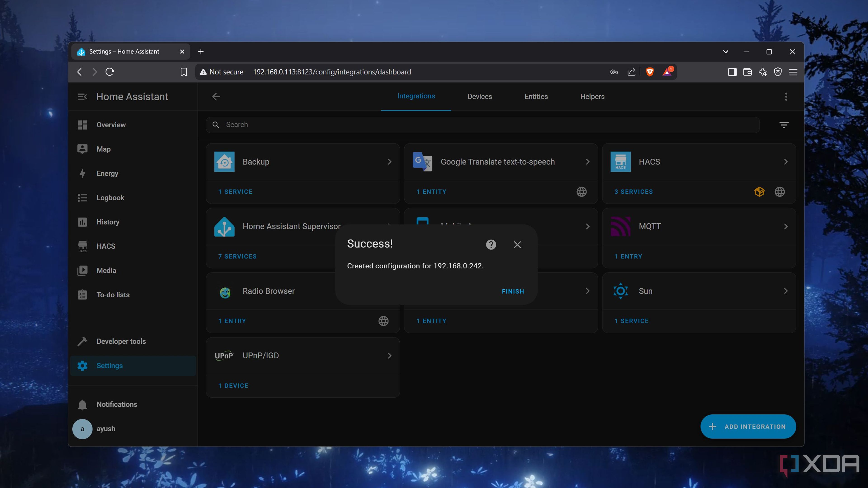Open Notifications in the sidebar

(x=133, y=404)
